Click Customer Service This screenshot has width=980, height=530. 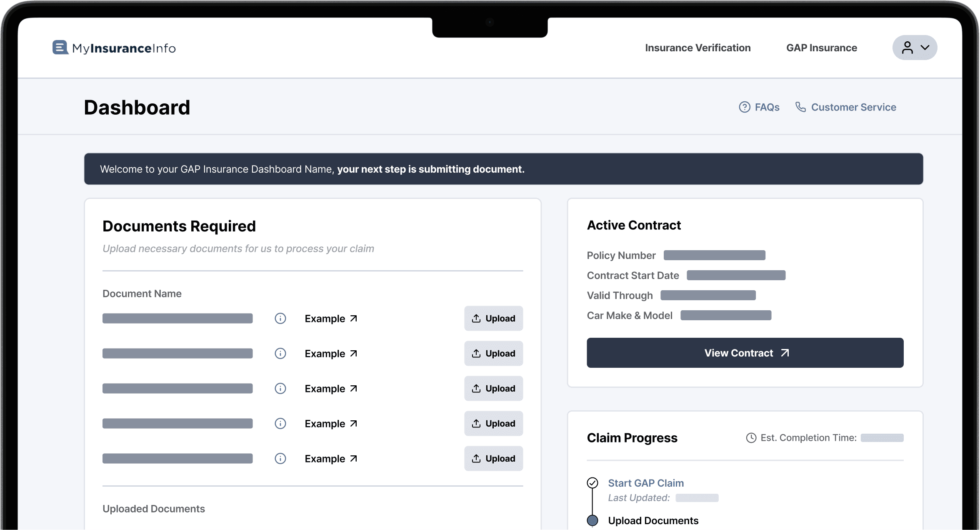(x=853, y=107)
